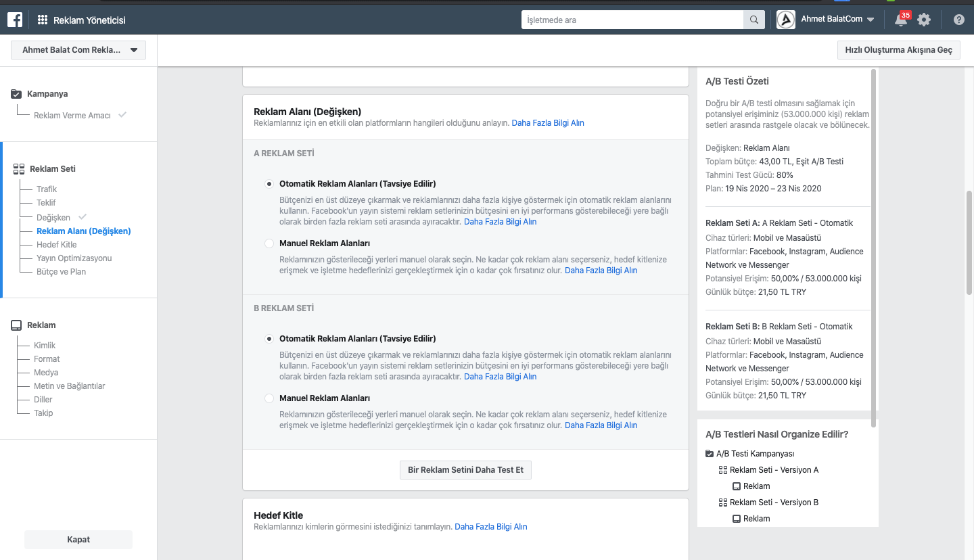Open the notifications bell icon
Viewport: 974px width, 560px height.
click(x=900, y=20)
